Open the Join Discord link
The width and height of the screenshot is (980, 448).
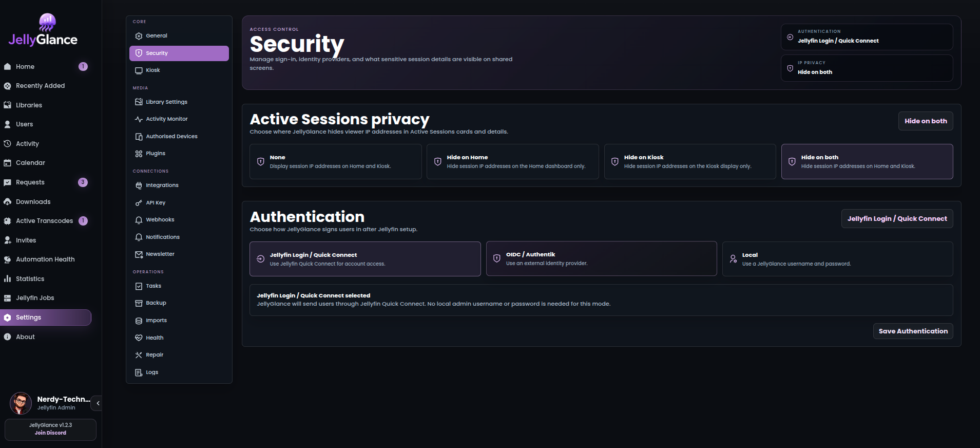(50, 433)
